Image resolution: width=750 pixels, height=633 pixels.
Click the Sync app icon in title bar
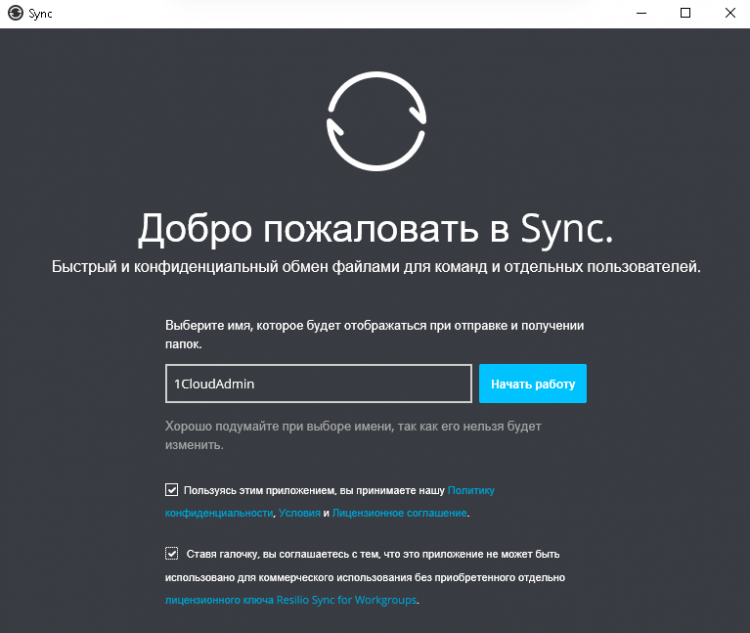pyautogui.click(x=15, y=13)
